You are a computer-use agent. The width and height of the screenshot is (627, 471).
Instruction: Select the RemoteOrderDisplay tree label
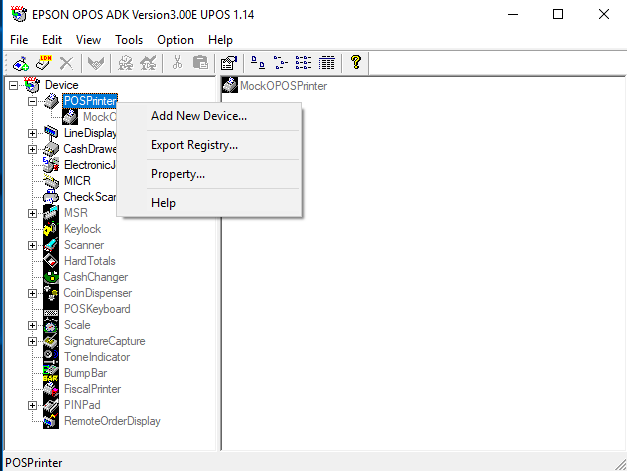(112, 421)
